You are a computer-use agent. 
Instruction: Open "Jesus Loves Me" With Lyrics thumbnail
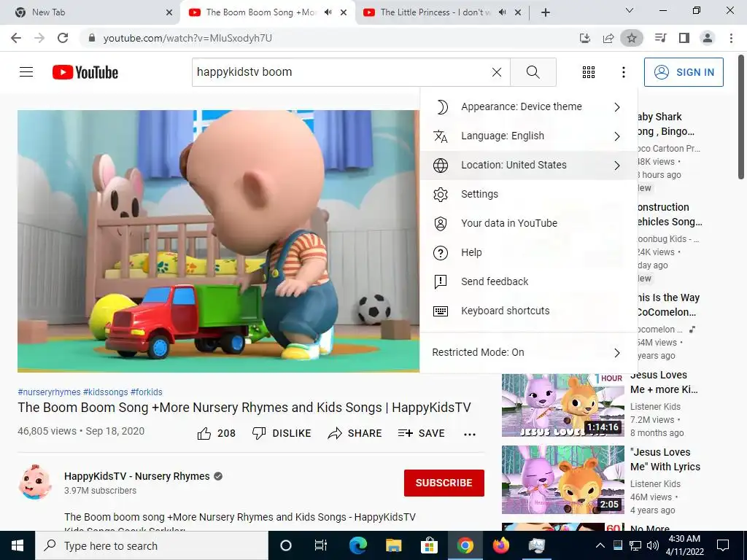(563, 480)
